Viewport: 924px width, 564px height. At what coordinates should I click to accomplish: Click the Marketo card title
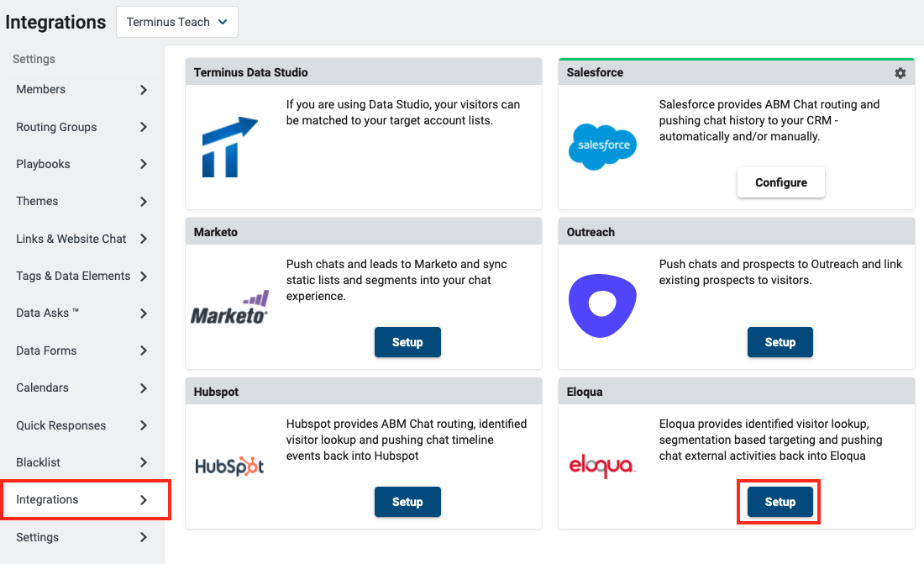[x=216, y=233]
